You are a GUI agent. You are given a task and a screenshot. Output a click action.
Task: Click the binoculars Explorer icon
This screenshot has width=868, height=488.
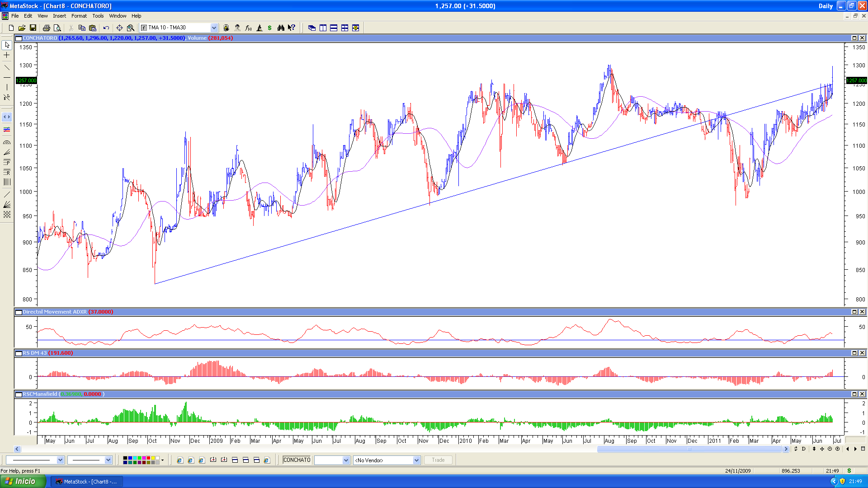click(281, 28)
